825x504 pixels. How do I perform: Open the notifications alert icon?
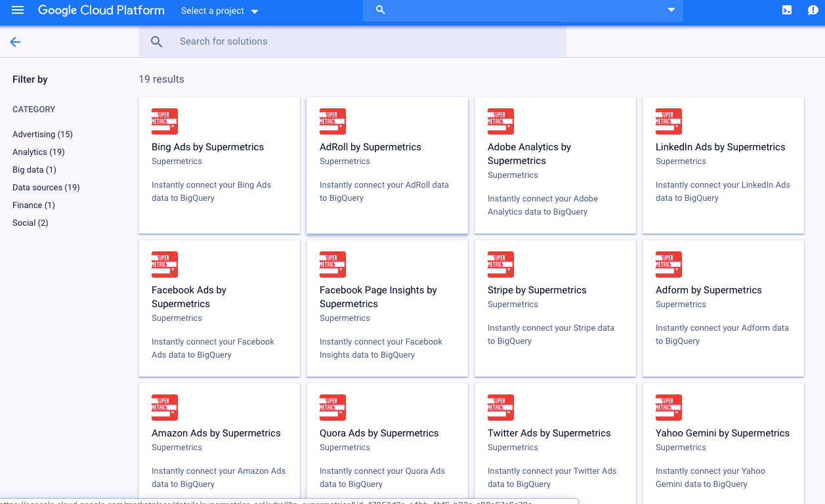(813, 10)
